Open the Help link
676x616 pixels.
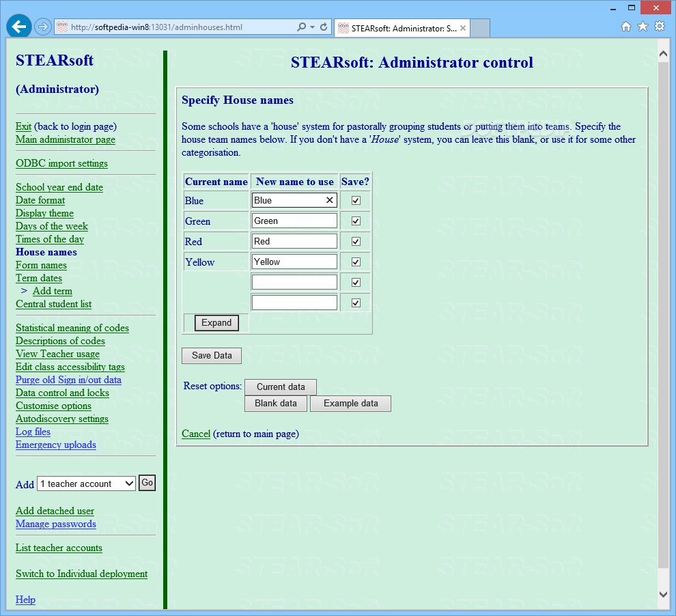(25, 600)
